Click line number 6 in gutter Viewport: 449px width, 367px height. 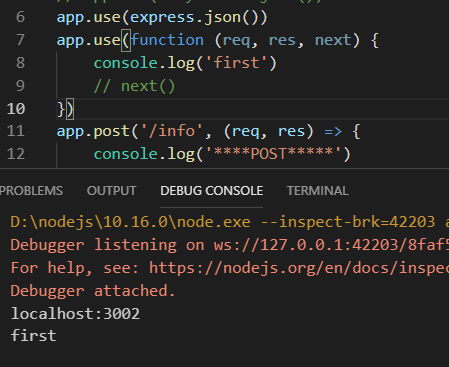pos(20,17)
